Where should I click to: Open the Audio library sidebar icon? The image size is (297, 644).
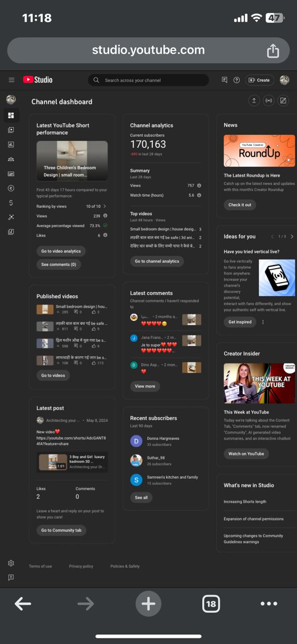click(x=11, y=232)
